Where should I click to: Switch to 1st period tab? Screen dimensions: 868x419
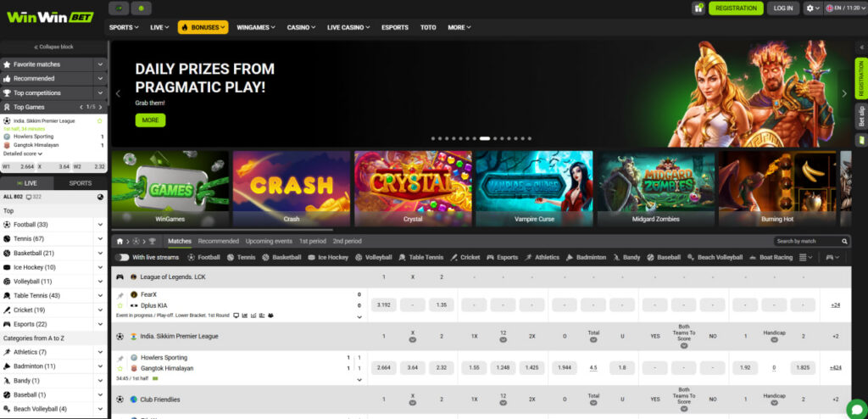click(313, 241)
